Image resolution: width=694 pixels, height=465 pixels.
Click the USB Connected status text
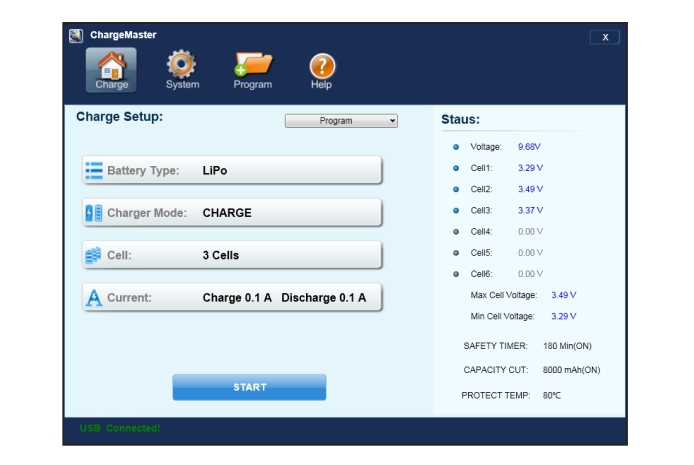120,429
